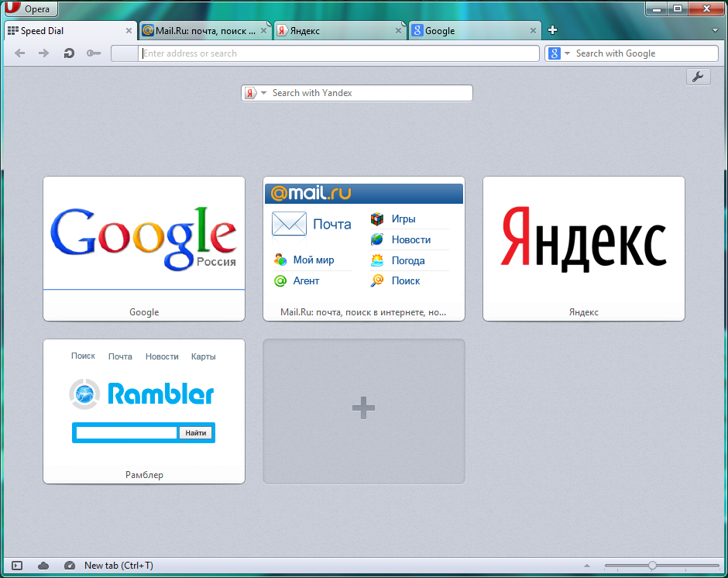Image resolution: width=728 pixels, height=578 pixels.
Task: Click the Search with Yandex field
Action: (x=370, y=93)
